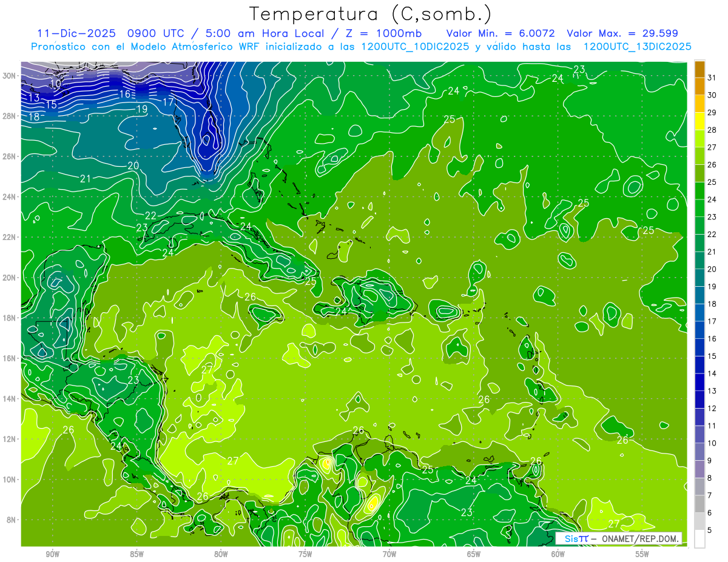Click the '70W' longitude axis label
This screenshot has height=562, width=728.
[389, 554]
